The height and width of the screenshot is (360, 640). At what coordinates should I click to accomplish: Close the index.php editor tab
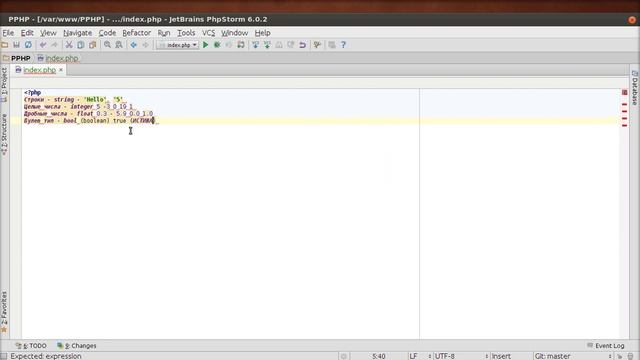pos(61,70)
